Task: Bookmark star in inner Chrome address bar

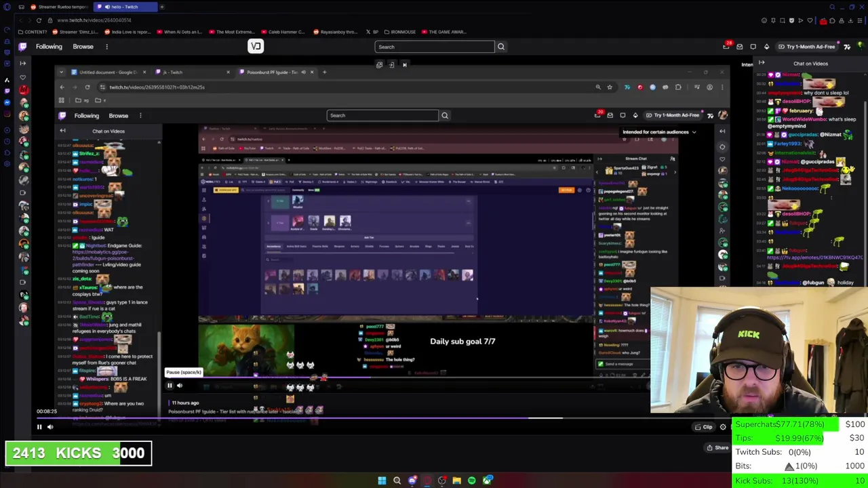Action: click(610, 87)
